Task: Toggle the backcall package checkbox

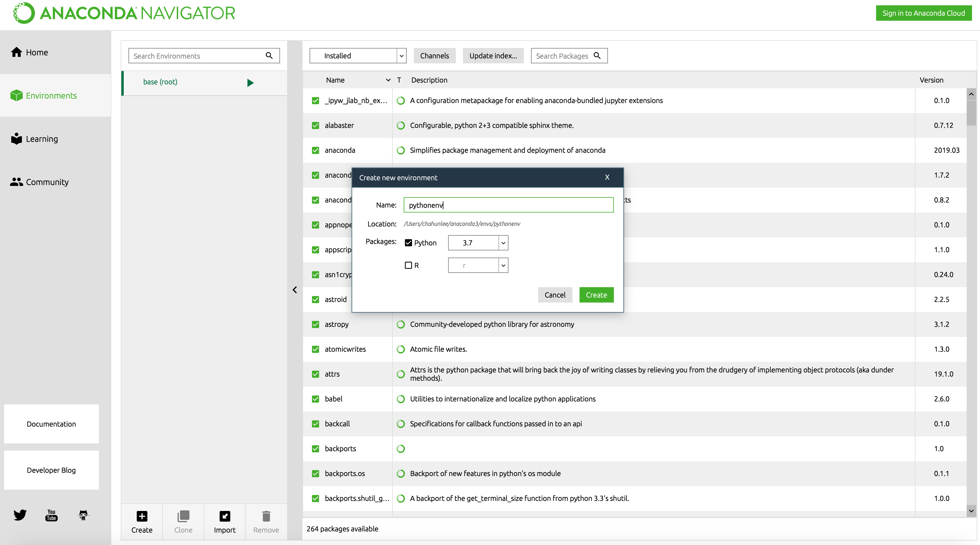Action: click(316, 424)
